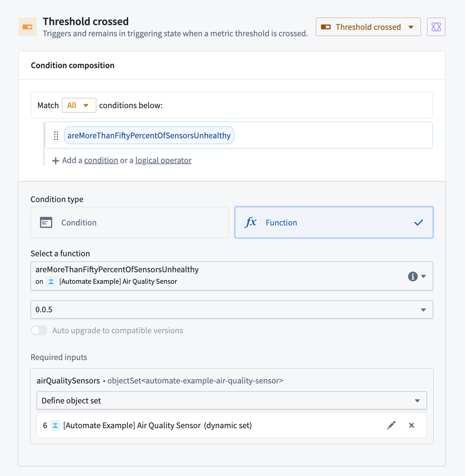Click the fx Function icon
This screenshot has width=465, height=476.
(x=250, y=222)
